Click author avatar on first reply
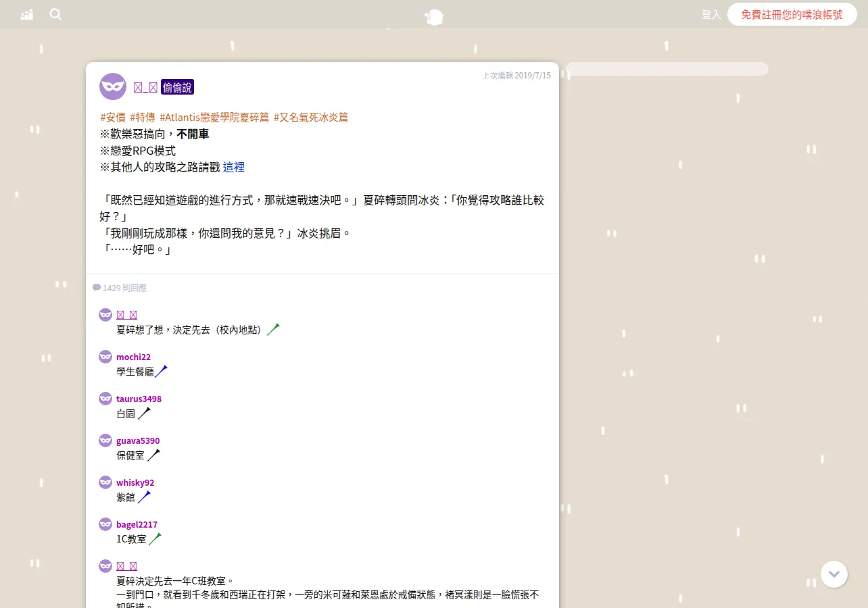The height and width of the screenshot is (608, 868). (105, 315)
